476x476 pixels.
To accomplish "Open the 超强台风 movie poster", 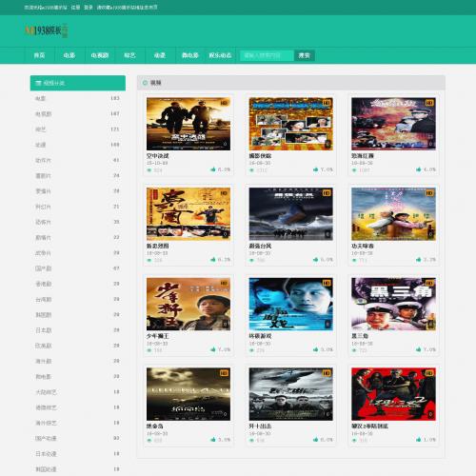I will (x=290, y=214).
